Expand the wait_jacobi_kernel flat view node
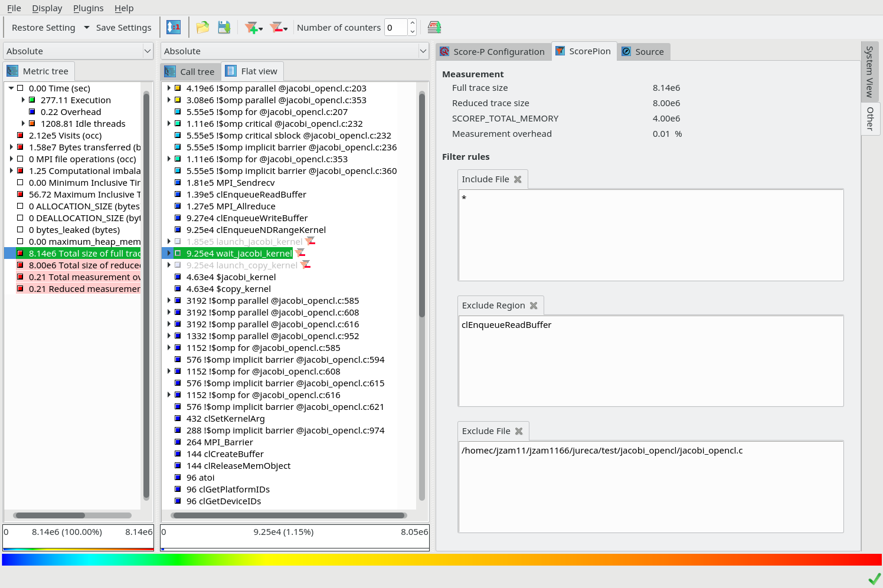Viewport: 883px width, 588px height. [169, 253]
